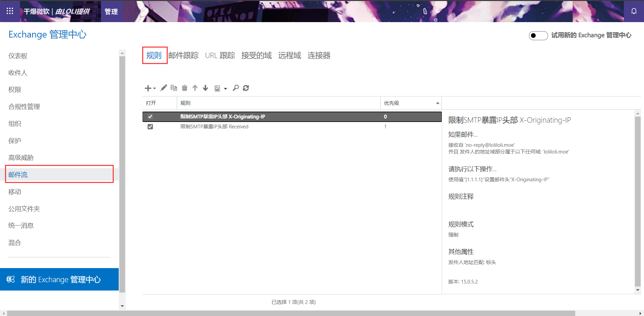Open the 连接器 tab
This screenshot has height=316, width=644.
coord(319,55)
